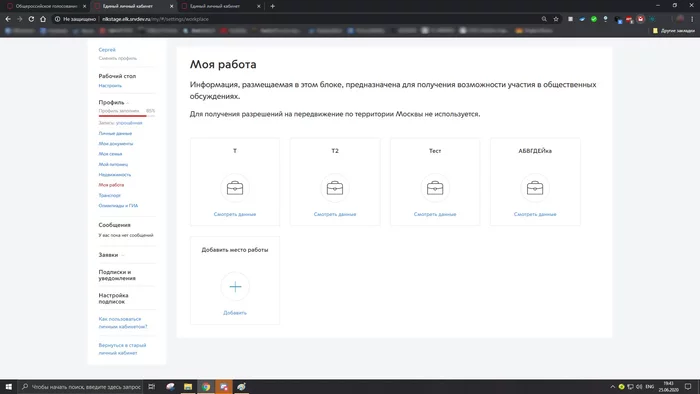Click Смотреть данные under card Т
Viewport: 700px width, 394px height.
235,214
